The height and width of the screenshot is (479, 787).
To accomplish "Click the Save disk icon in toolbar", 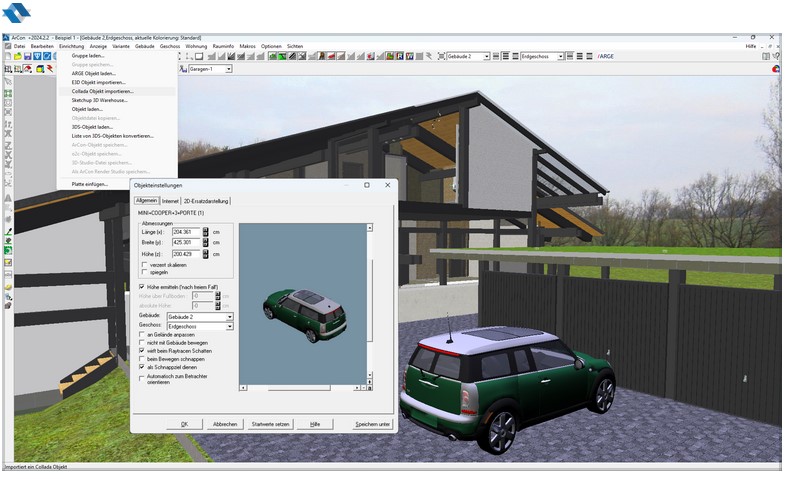I will (28, 56).
